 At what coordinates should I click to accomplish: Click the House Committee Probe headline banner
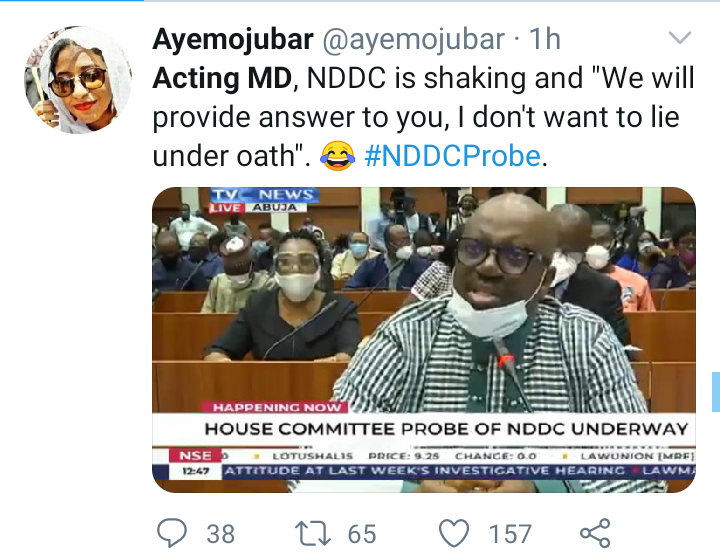(x=446, y=429)
